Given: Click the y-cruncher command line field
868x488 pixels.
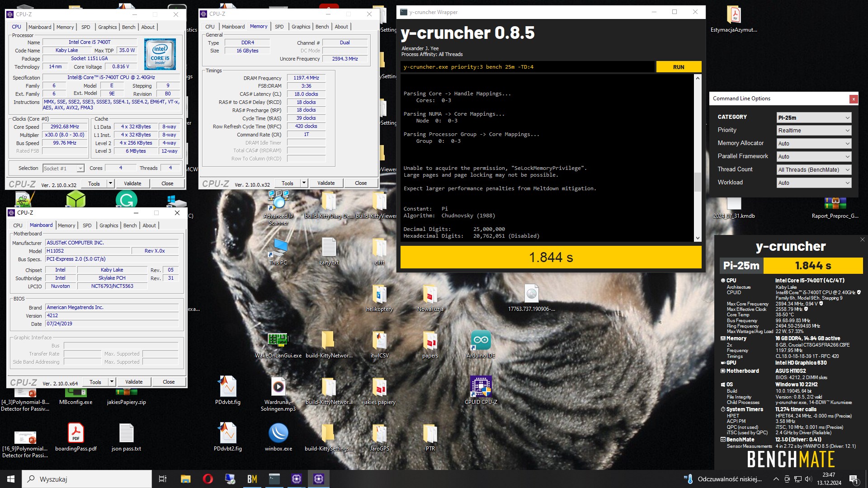Looking at the screenshot, I should [528, 67].
